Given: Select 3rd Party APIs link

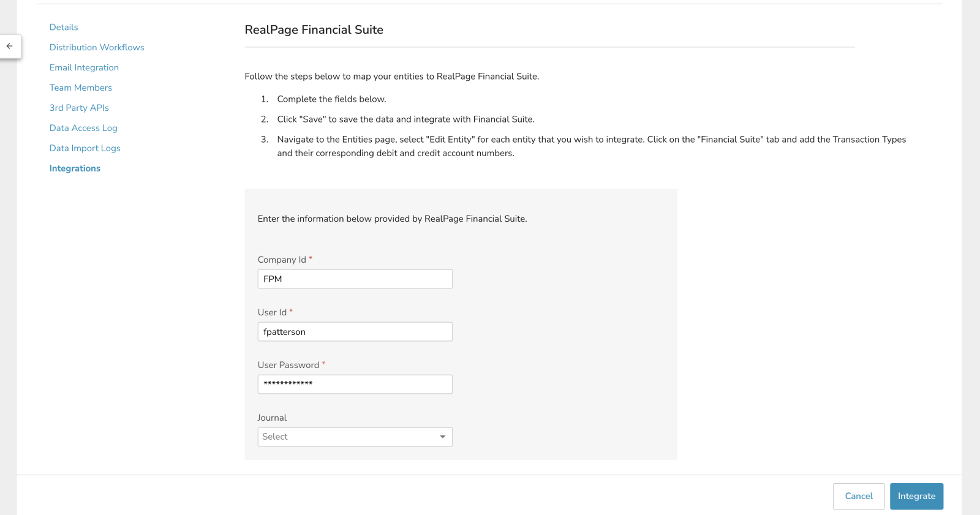Looking at the screenshot, I should point(79,108).
